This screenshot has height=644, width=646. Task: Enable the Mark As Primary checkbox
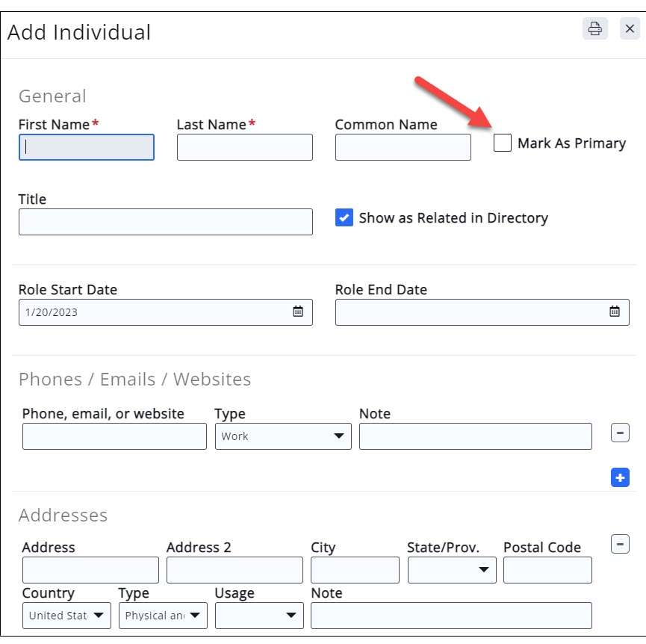pos(503,143)
